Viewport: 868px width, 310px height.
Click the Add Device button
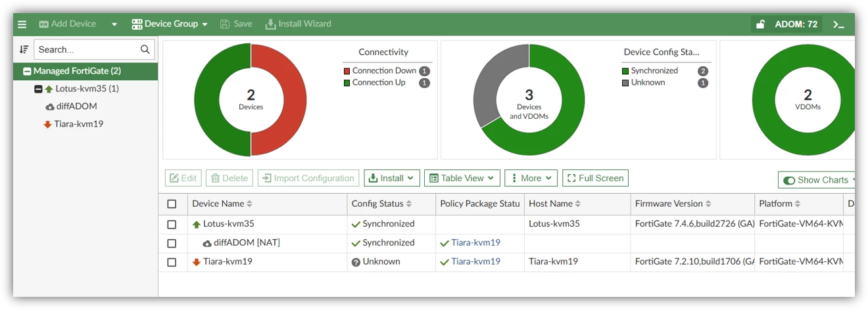68,24
